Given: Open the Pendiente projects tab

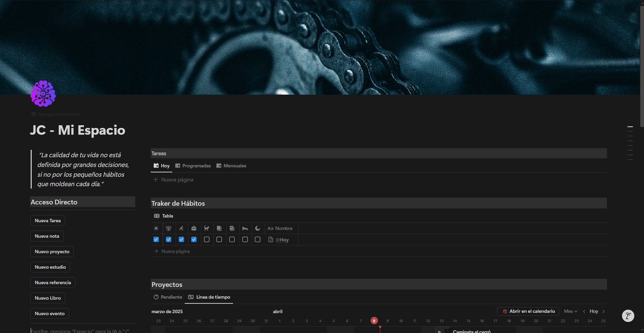Looking at the screenshot, I should pyautogui.click(x=168, y=297).
